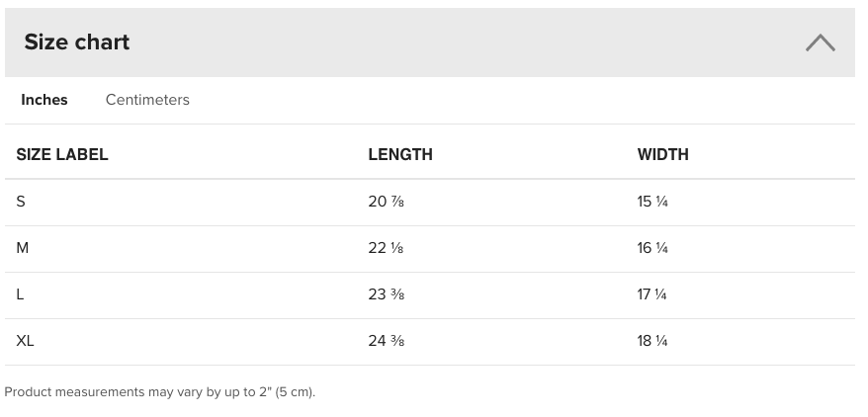Click the 18 ¼ width value
The width and height of the screenshot is (868, 417).
[652, 341]
